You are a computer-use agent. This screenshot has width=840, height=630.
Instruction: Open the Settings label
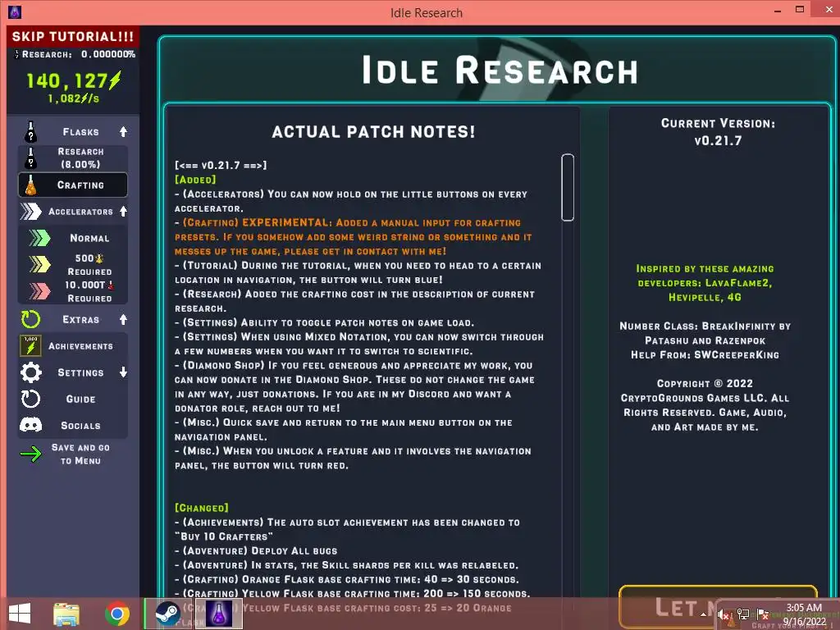[80, 373]
